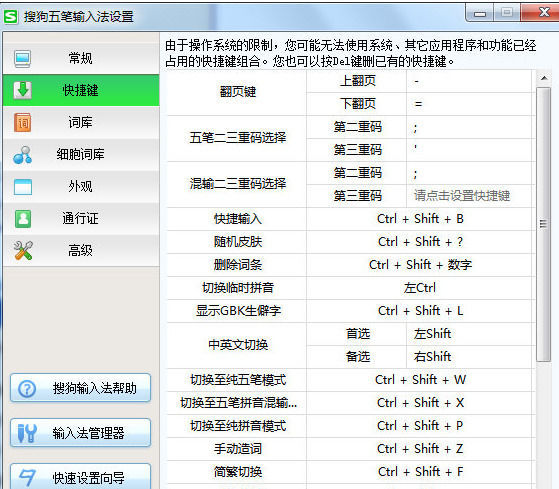Screen dimensions: 559x489
Task: Click the 翻页键 row label
Action: pos(238,92)
